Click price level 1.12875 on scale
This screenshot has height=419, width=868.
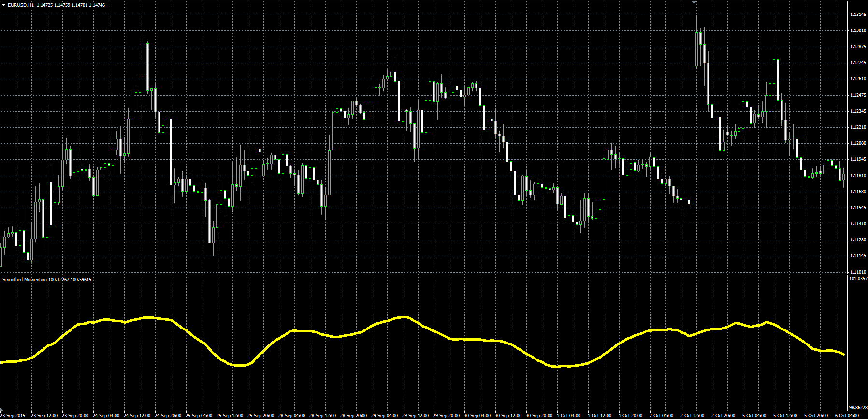click(858, 47)
